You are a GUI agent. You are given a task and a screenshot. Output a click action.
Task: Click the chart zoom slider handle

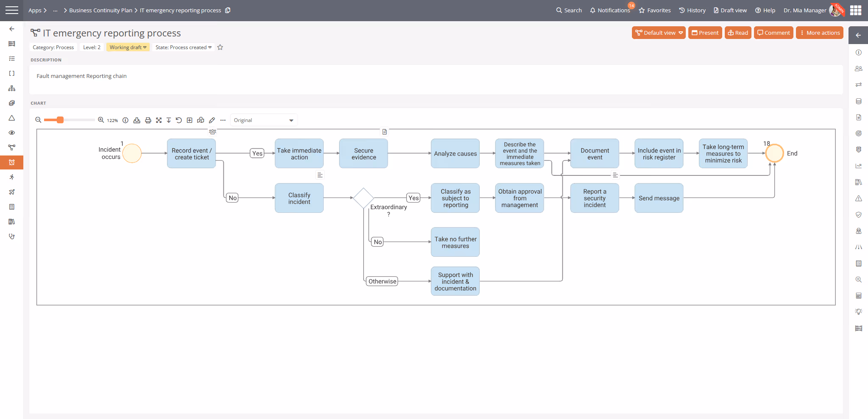click(x=60, y=120)
